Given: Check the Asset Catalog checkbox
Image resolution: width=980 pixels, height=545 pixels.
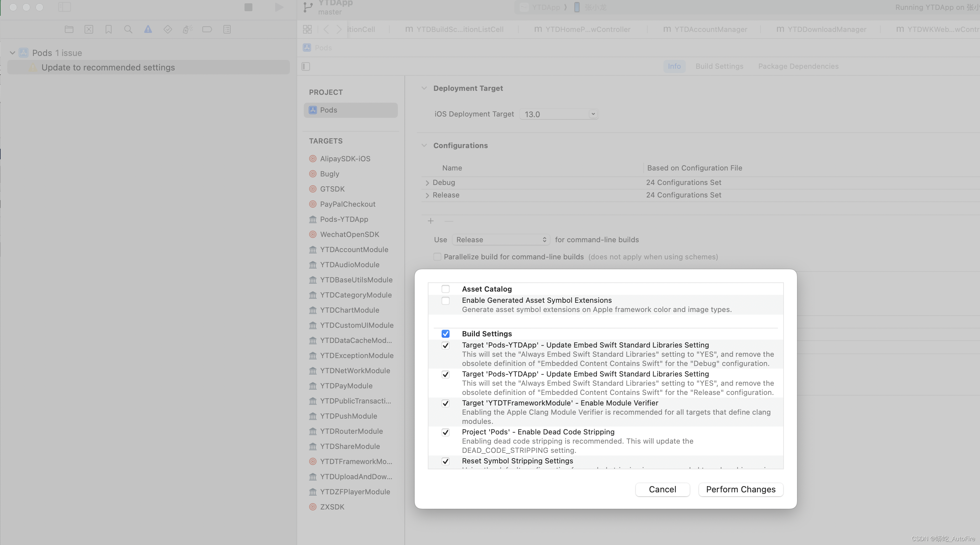Looking at the screenshot, I should [446, 289].
